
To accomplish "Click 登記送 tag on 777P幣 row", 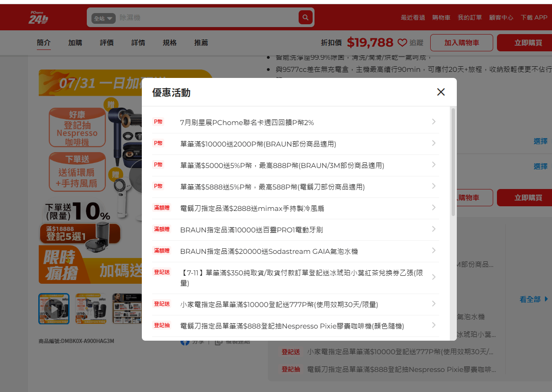I will (x=161, y=304).
